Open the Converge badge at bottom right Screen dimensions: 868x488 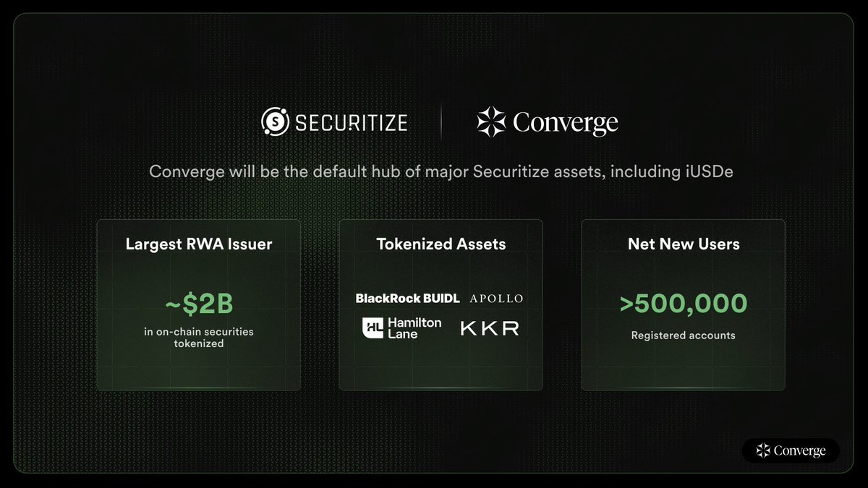(791, 450)
